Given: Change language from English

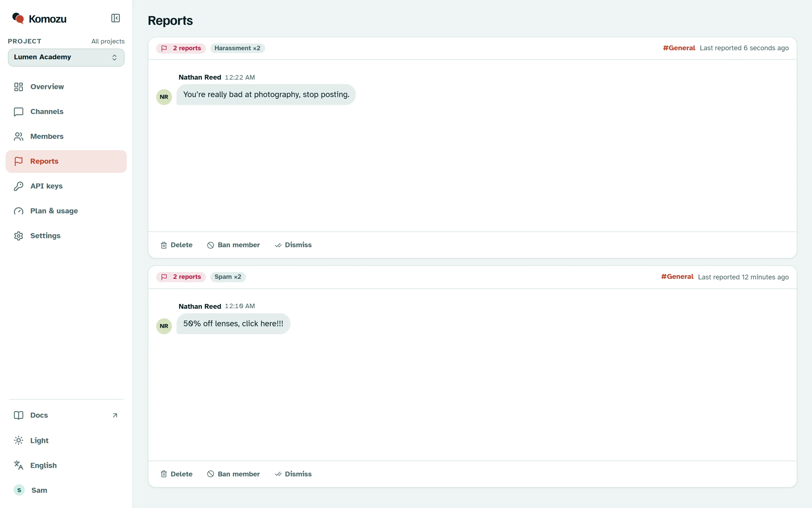Looking at the screenshot, I should point(66,465).
